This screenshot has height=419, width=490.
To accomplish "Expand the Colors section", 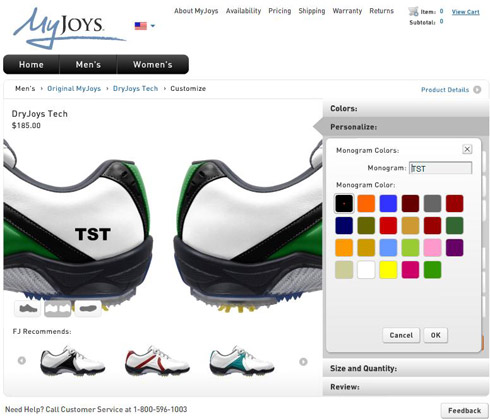I will [x=406, y=108].
